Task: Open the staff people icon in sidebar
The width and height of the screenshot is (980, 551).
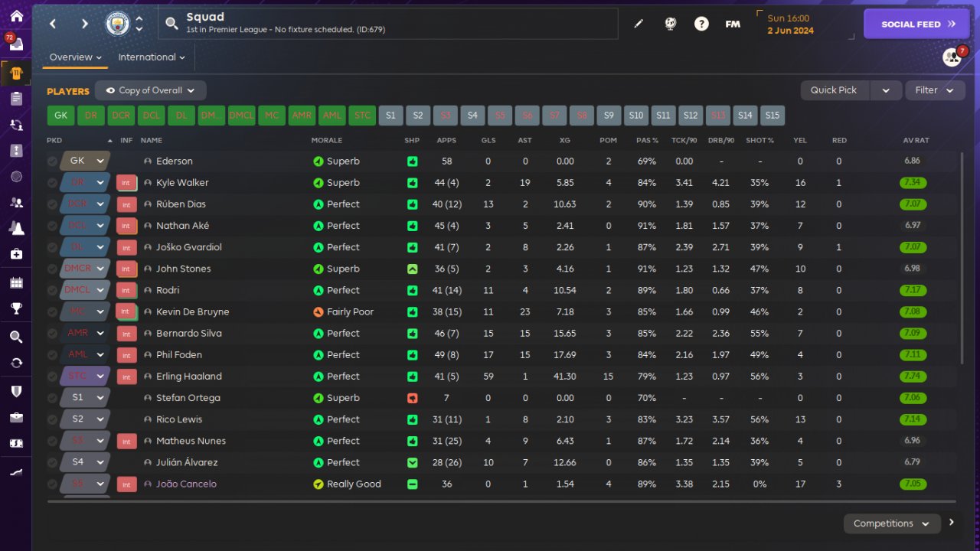Action: (16, 202)
